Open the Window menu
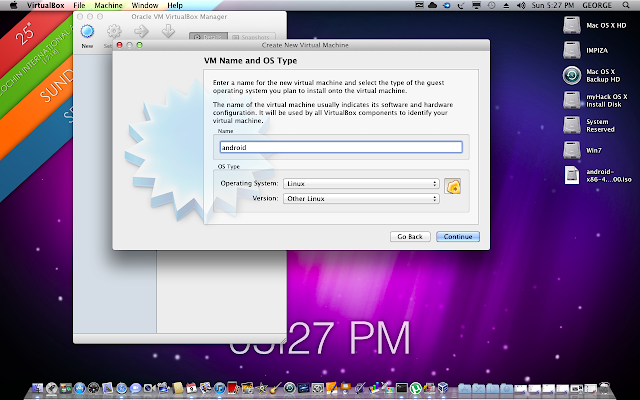This screenshot has width=640, height=400. (145, 5)
